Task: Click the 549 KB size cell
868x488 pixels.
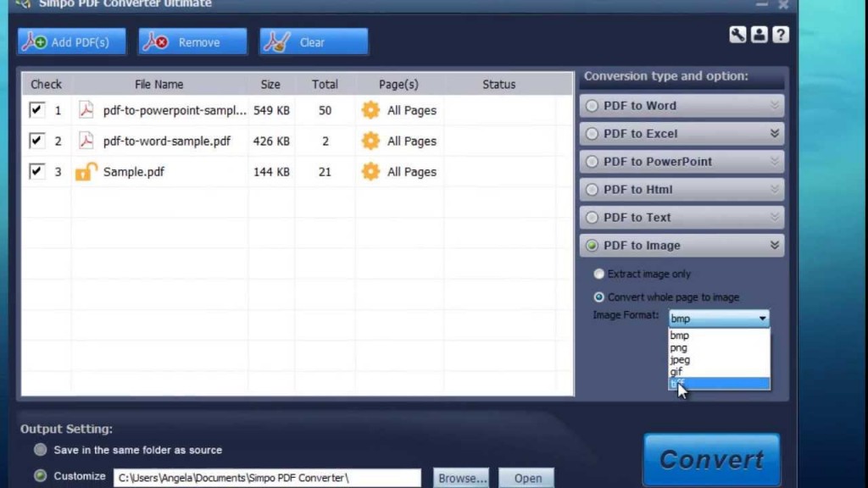Action: click(271, 110)
